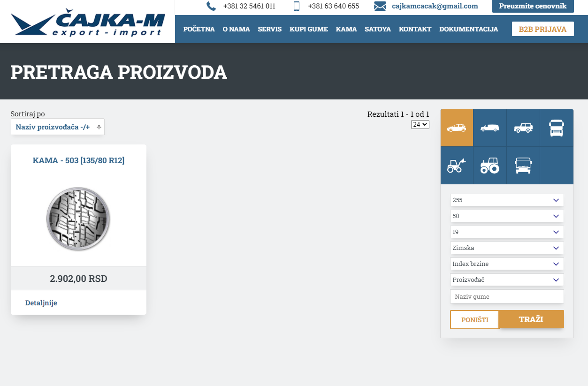Click the PRETRAGA PROIZVODA heading
Screen dimensions: 588x386
119,72
